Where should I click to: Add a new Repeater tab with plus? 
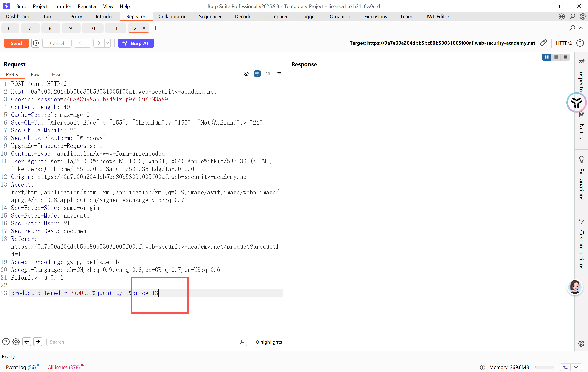click(155, 28)
